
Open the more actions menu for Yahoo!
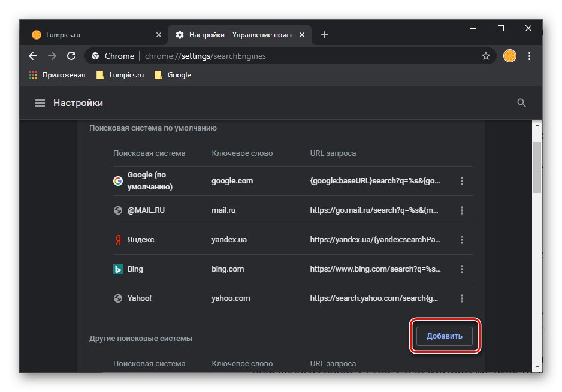[461, 298]
